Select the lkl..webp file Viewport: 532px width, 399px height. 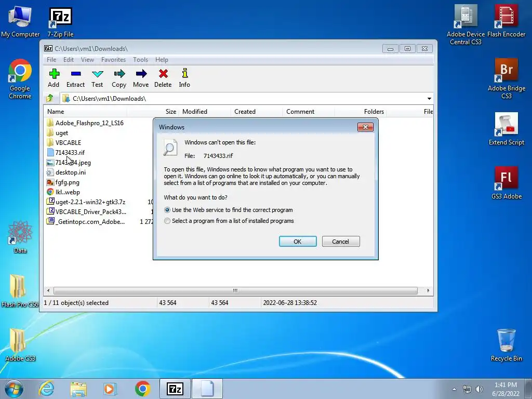[68, 192]
